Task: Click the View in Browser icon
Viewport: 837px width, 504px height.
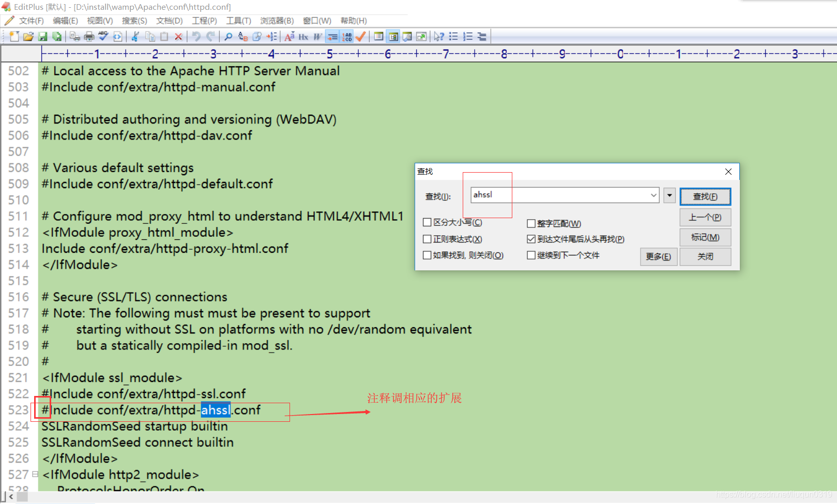Action: [118, 36]
